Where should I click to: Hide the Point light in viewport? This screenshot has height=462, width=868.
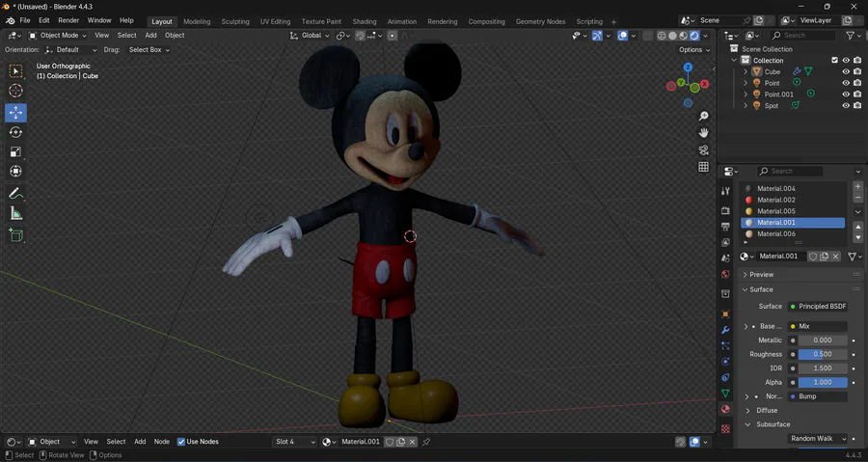[845, 83]
